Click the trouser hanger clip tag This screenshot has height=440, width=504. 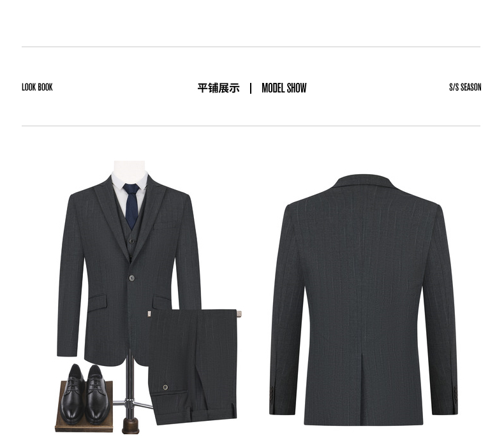click(239, 314)
